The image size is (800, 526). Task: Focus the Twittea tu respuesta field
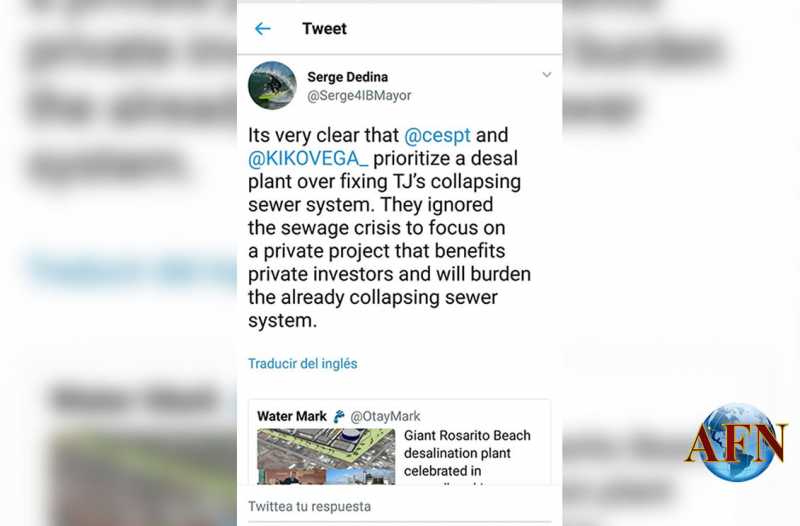(399, 507)
